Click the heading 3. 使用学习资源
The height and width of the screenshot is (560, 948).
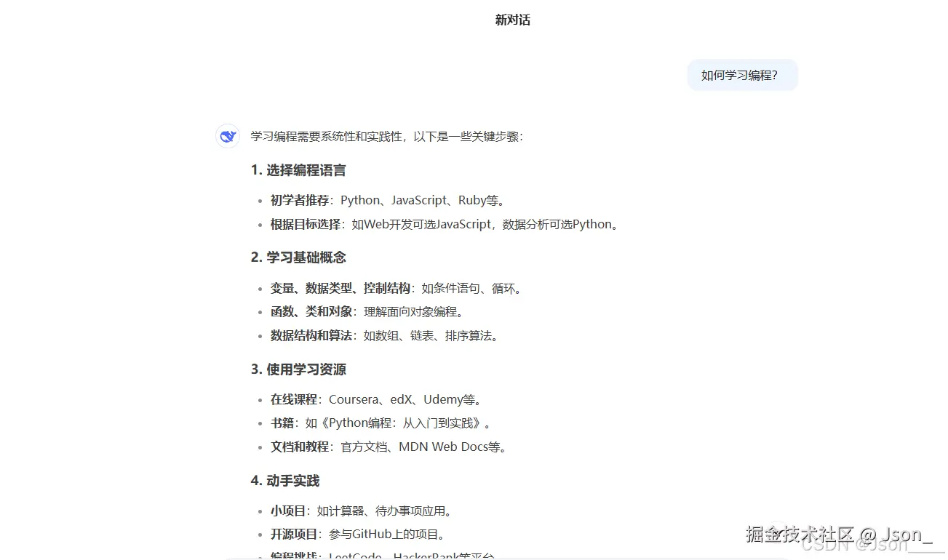tap(298, 369)
